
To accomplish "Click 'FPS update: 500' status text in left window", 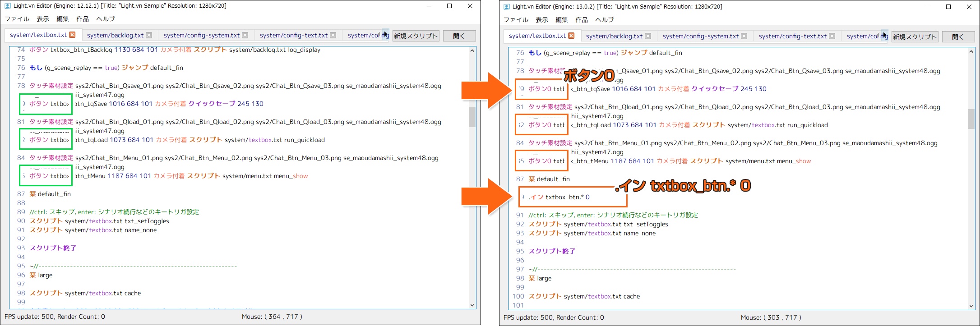I will (29, 317).
